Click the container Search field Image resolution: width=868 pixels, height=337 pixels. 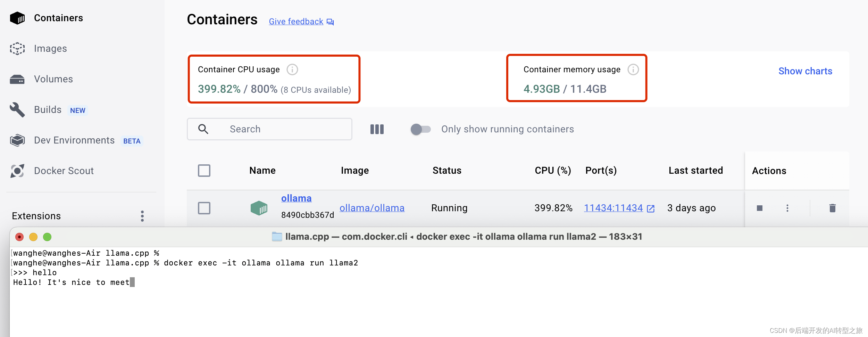point(269,129)
